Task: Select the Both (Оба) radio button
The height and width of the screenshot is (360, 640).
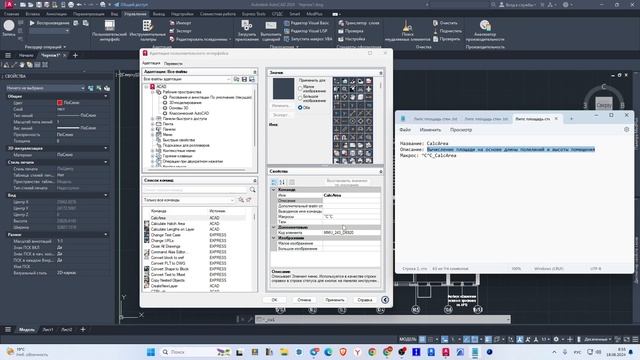Action: click(300, 108)
